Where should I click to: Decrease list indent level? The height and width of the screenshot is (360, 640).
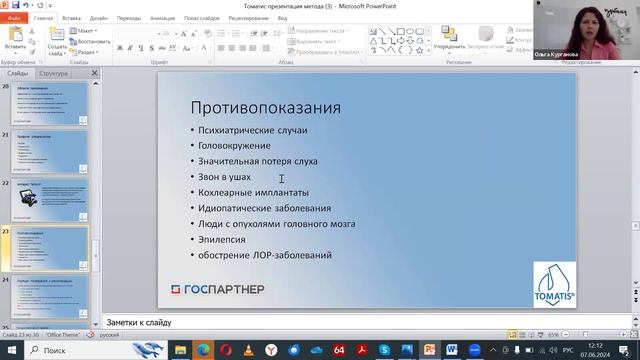pos(253,34)
